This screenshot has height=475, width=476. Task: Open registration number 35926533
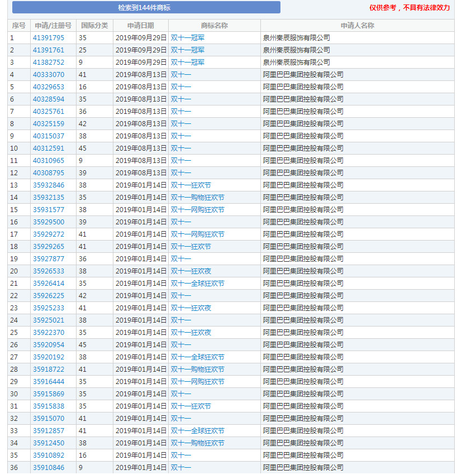point(48,271)
